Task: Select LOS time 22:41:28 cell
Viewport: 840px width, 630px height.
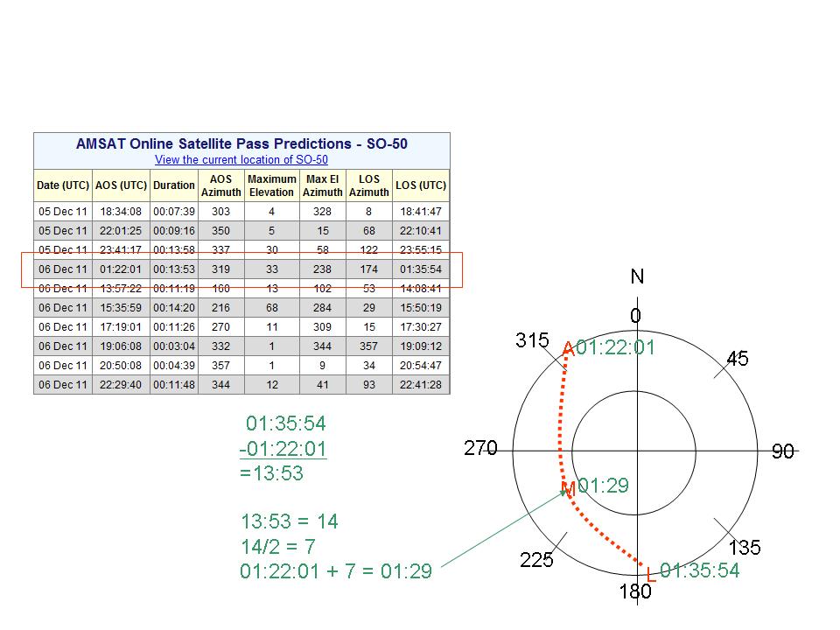Action: (x=421, y=385)
